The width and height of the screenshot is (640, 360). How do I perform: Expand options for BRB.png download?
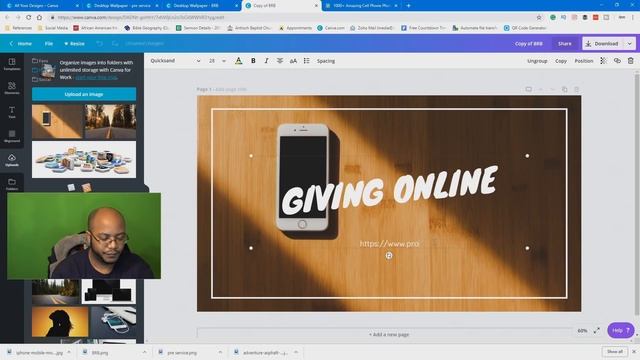tap(144, 352)
